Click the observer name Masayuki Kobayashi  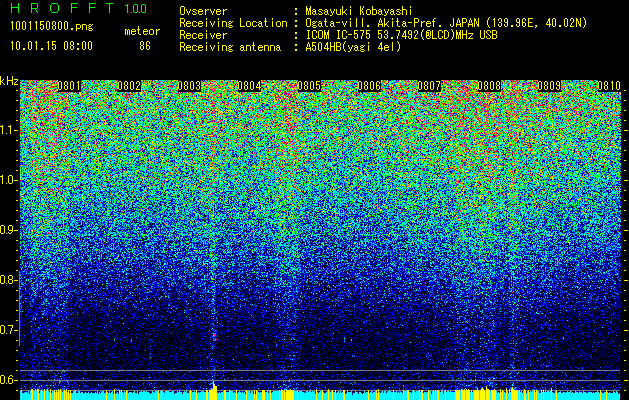(359, 11)
